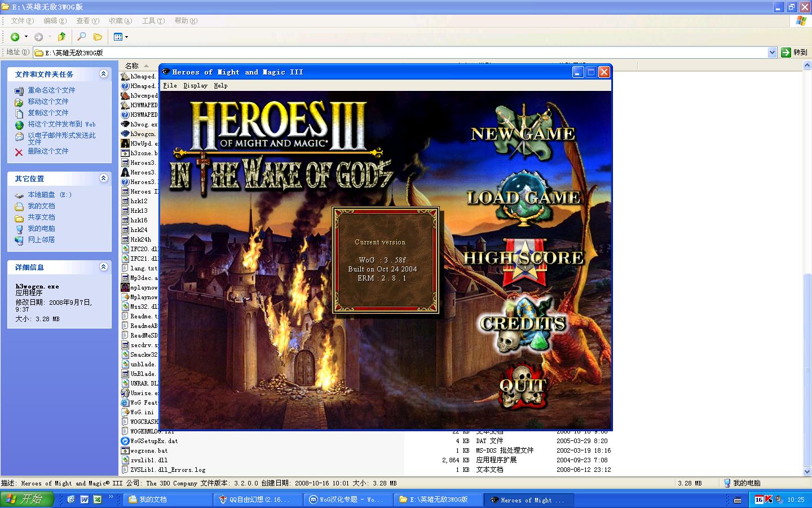Open Explorer's 查看(V) menu
The height and width of the screenshot is (508, 812).
(x=87, y=21)
